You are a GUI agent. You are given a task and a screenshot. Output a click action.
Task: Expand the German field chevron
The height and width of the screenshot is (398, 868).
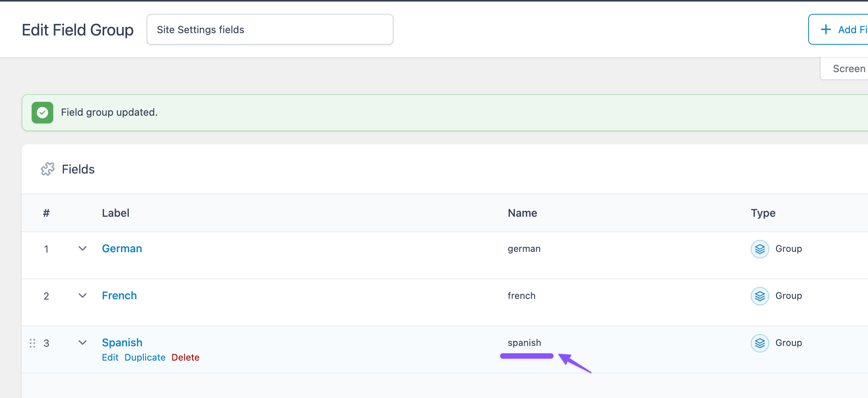pos(82,249)
